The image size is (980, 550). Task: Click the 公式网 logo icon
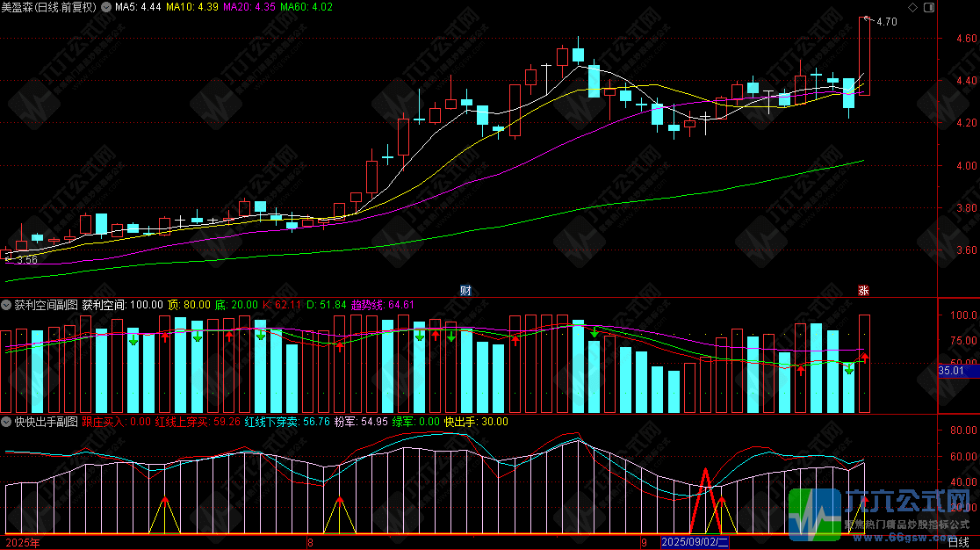814,514
